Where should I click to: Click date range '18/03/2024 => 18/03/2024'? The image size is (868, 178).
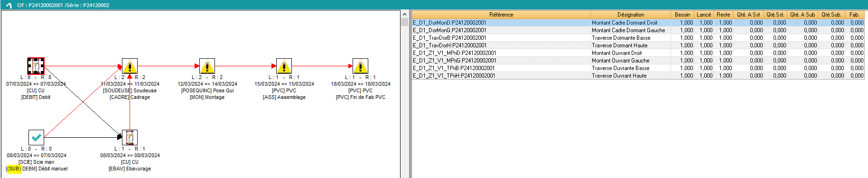(x=361, y=84)
